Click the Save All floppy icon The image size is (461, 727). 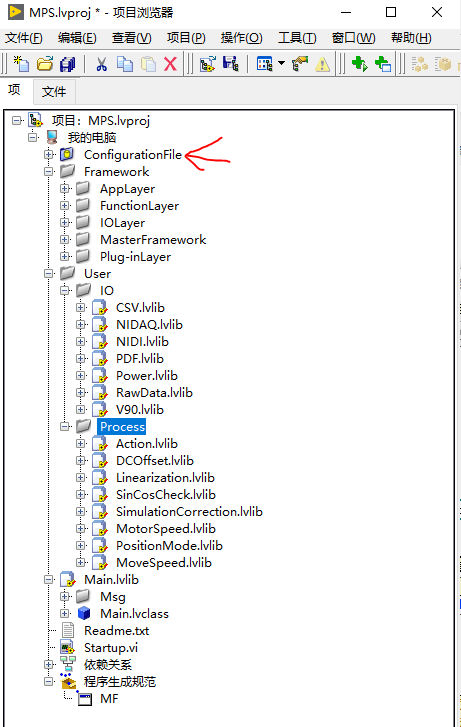coord(68,64)
